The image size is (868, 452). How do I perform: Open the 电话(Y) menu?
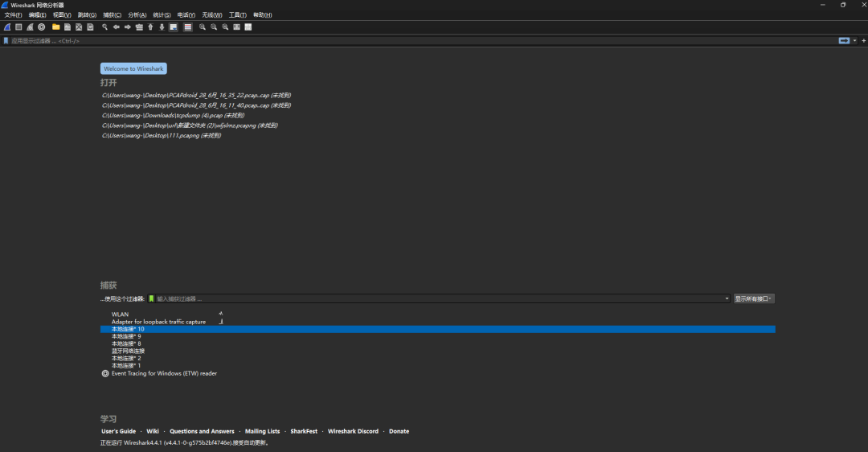[186, 15]
